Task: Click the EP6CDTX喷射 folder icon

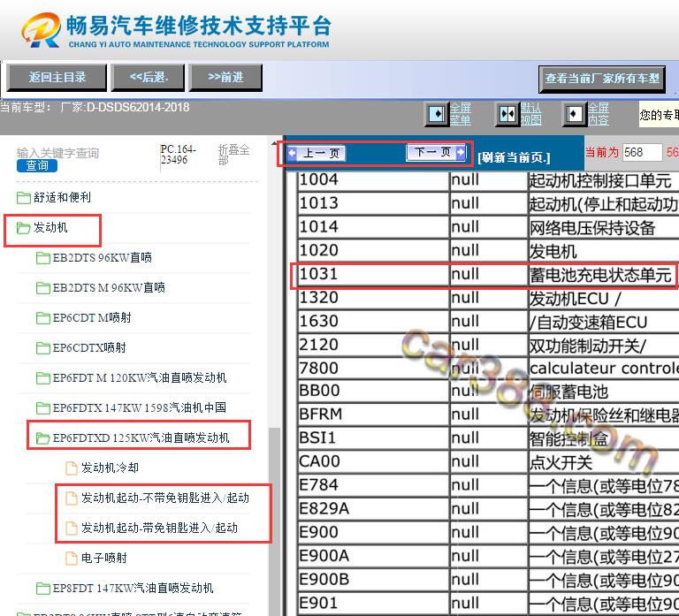Action: 42,348
